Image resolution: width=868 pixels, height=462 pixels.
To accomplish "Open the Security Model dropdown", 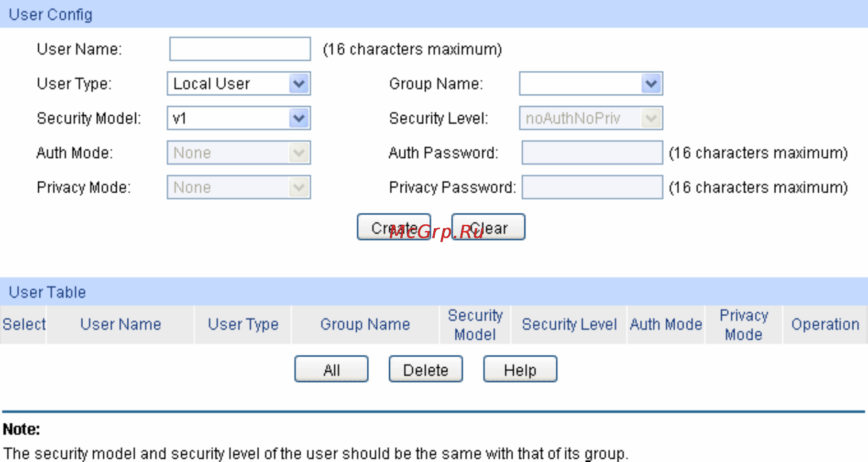I will 239,118.
